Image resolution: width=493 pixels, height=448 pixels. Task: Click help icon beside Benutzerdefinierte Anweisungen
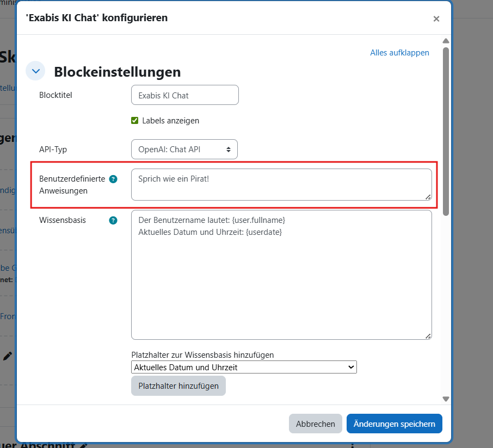(113, 179)
